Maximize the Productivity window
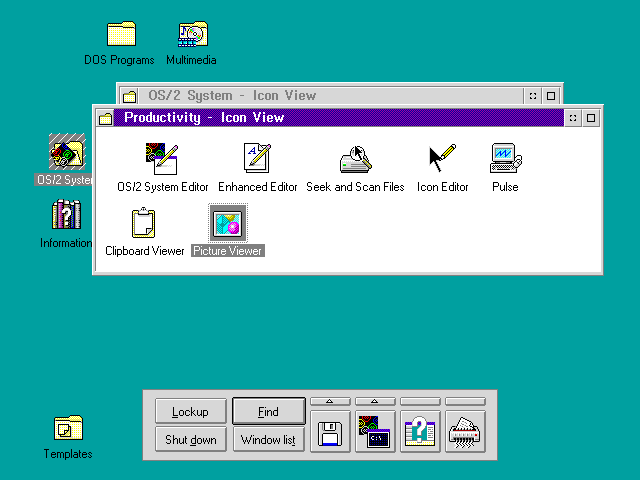 pos(591,118)
